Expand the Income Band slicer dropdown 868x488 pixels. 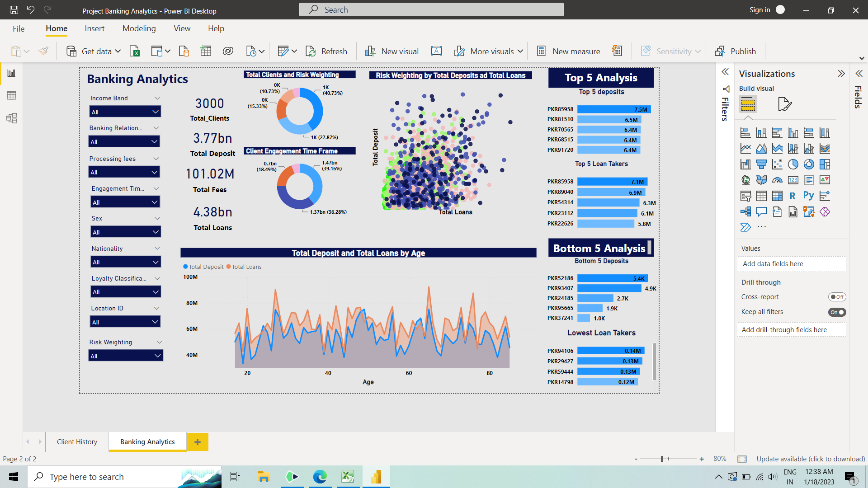[156, 111]
